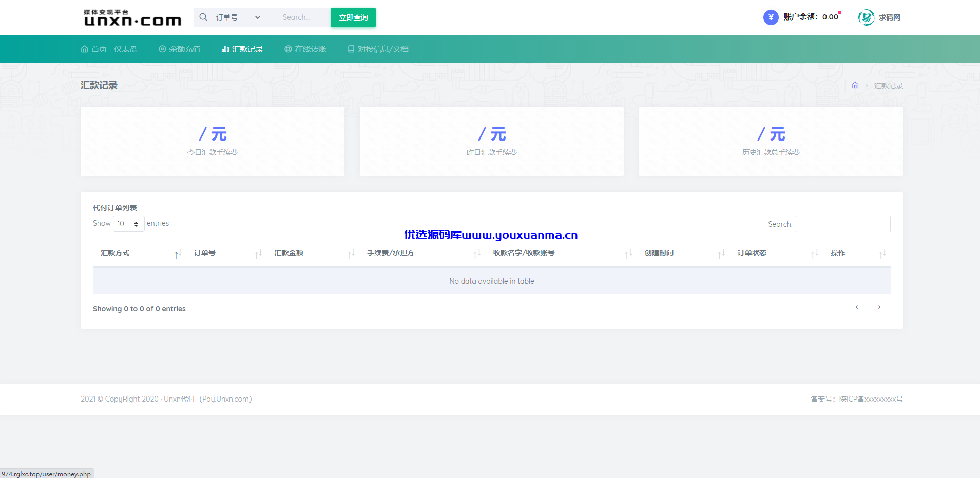Viewport: 980px width, 478px height.
Task: Open the 余额充值 menu item
Action: (x=179, y=49)
